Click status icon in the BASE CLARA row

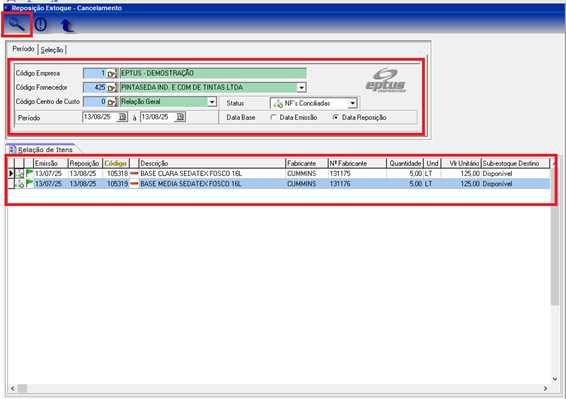tap(19, 174)
